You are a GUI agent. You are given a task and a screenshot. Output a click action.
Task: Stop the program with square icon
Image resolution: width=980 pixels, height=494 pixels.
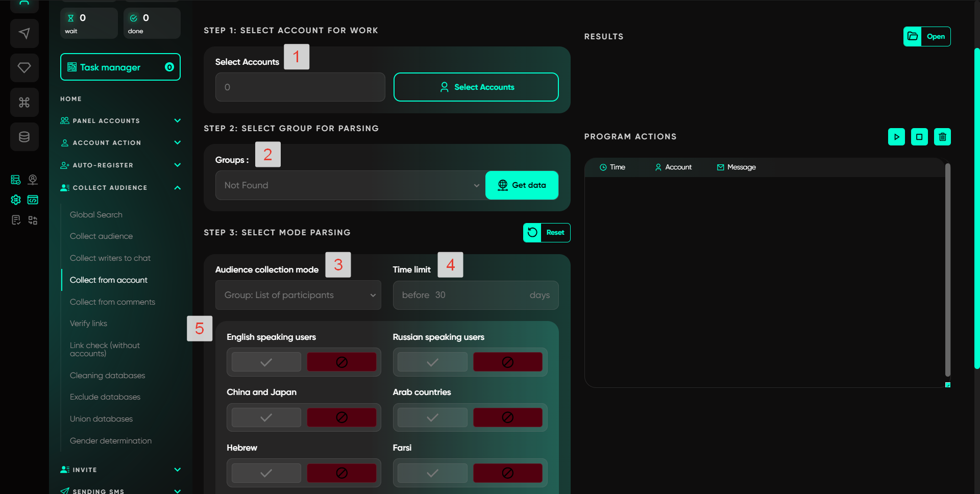click(919, 137)
